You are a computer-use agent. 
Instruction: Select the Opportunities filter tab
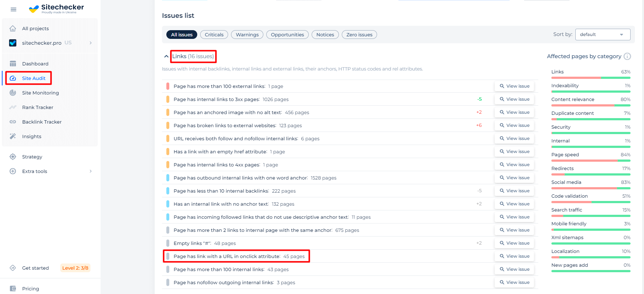(x=287, y=35)
